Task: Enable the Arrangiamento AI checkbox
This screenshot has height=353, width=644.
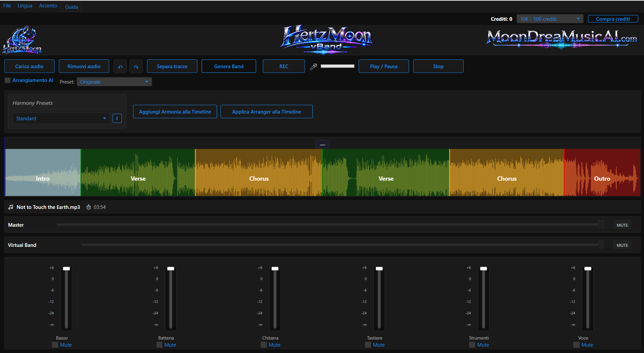Action: coord(7,80)
